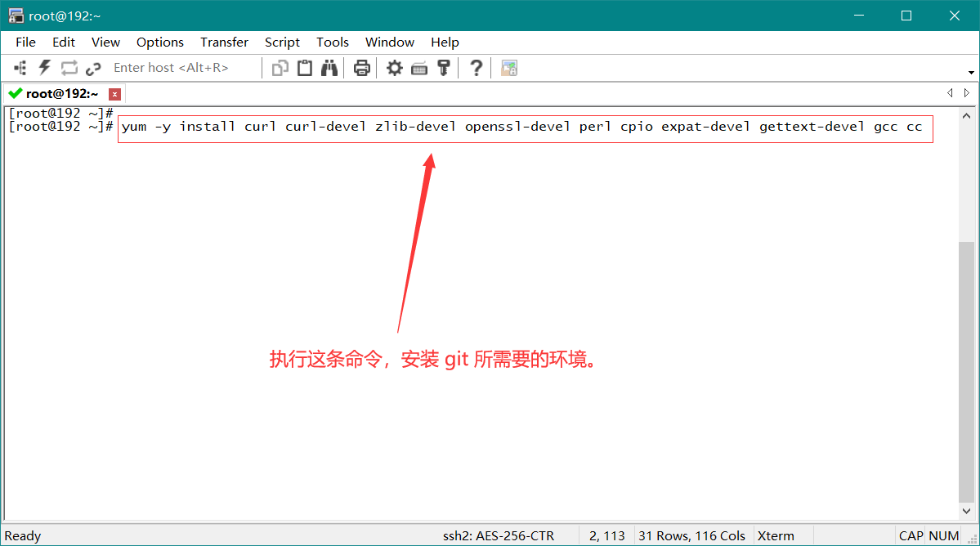Click the public key assistant icon
980x546 pixels.
pyautogui.click(x=444, y=68)
